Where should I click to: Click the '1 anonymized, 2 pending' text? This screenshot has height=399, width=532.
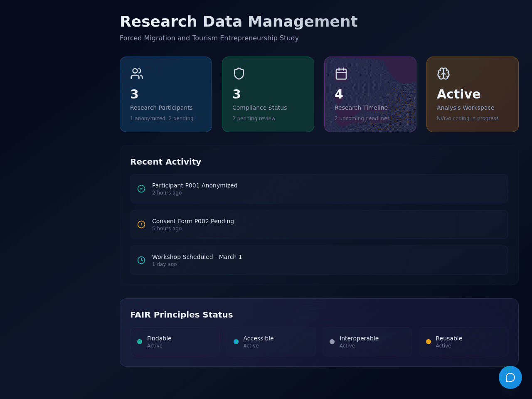click(162, 118)
